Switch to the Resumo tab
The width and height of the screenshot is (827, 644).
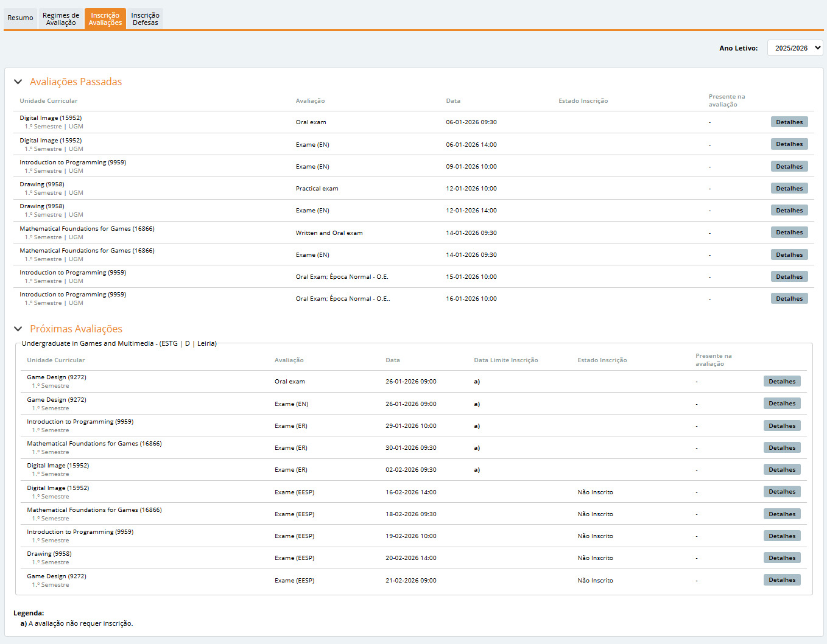[x=20, y=18]
